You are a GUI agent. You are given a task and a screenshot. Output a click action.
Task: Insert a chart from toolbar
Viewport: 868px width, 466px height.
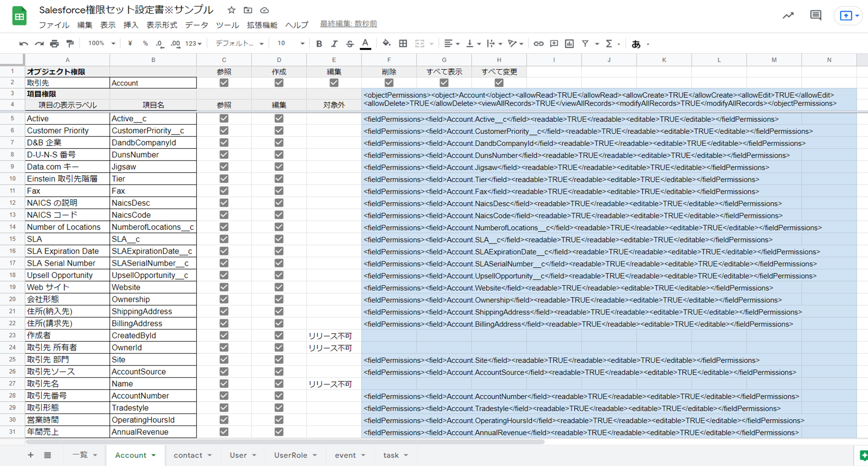tap(569, 43)
